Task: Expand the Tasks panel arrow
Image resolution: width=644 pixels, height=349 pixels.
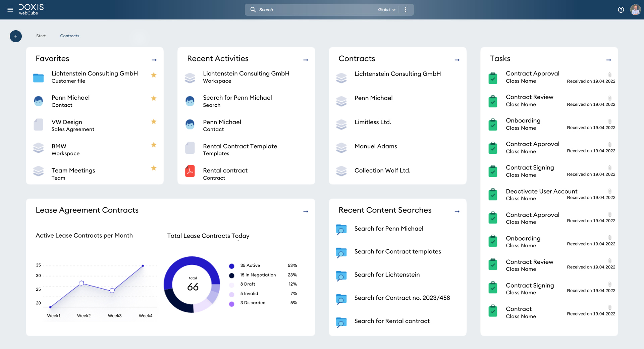Action: coord(608,60)
